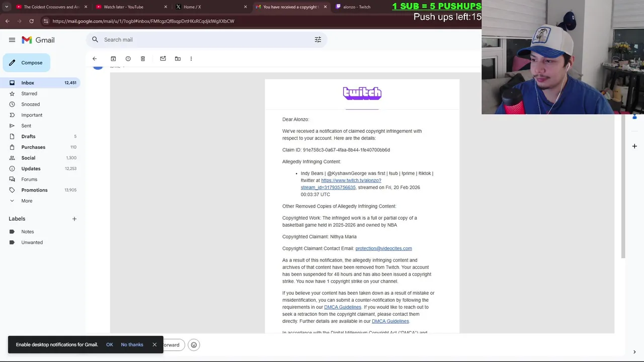
Task: Archive this email
Action: (x=113, y=59)
